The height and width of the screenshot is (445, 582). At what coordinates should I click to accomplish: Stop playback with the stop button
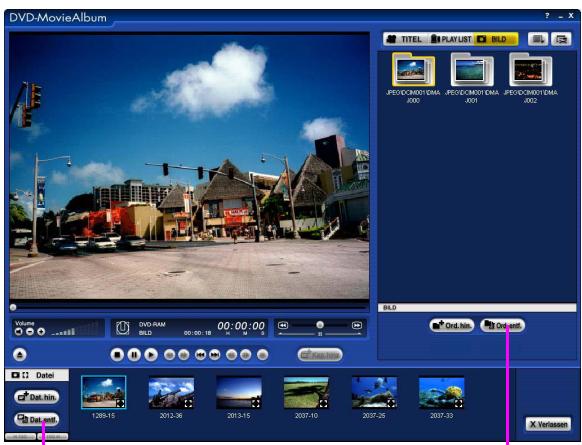pyautogui.click(x=117, y=355)
